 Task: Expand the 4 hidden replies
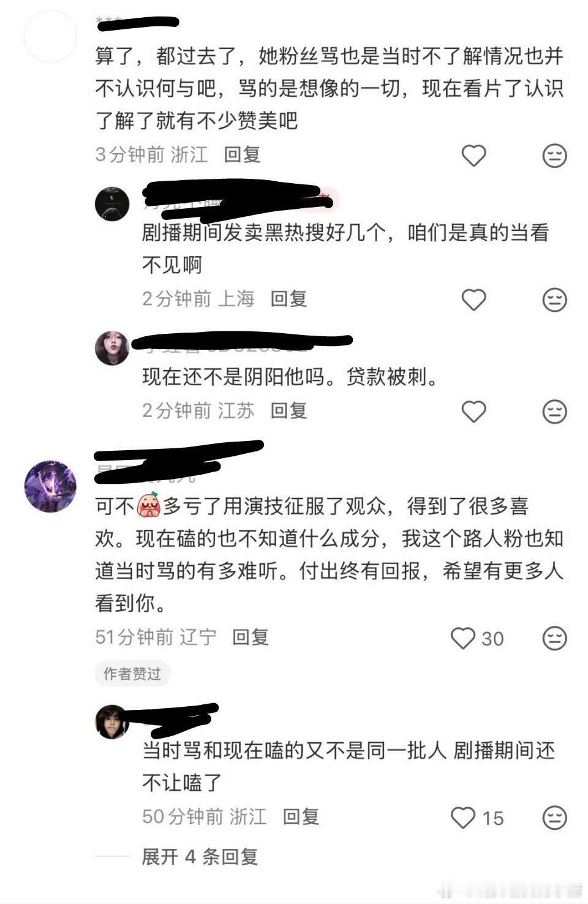[200, 856]
